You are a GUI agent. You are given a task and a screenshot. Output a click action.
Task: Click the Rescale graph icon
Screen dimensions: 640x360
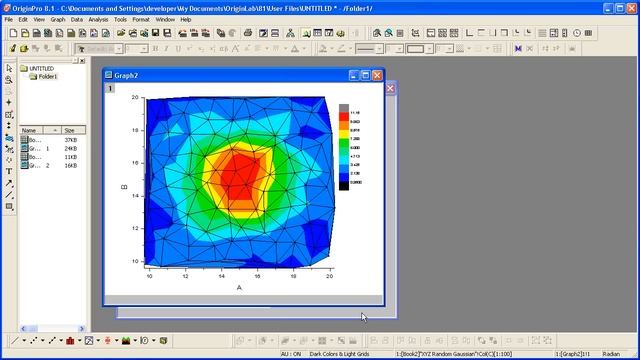point(415,33)
